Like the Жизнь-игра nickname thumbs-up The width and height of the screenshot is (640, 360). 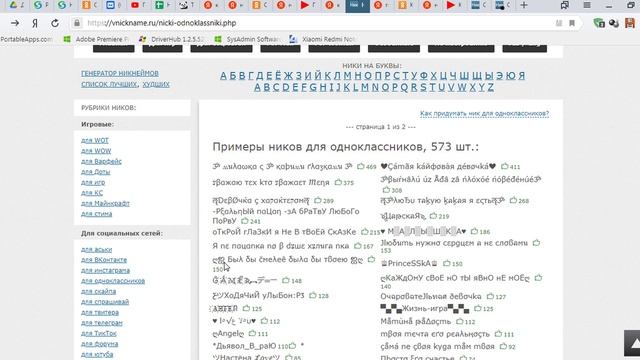pos(478,308)
